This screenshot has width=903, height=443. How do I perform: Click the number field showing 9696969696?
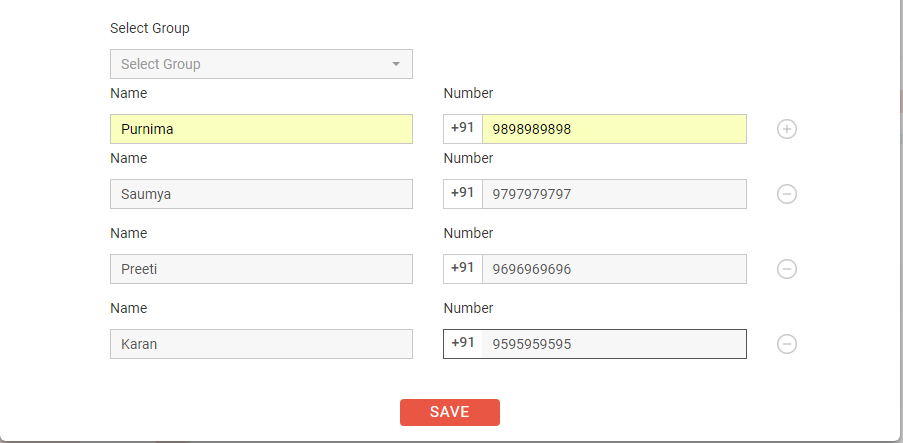point(614,269)
